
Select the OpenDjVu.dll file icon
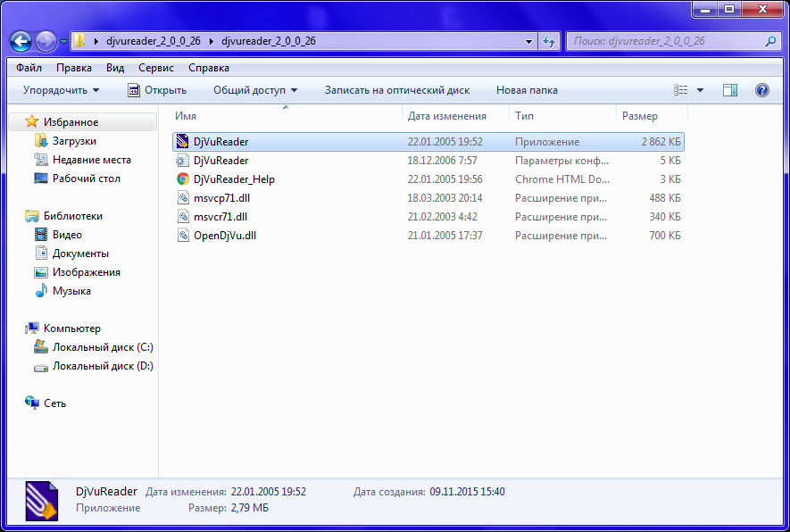[x=182, y=236]
